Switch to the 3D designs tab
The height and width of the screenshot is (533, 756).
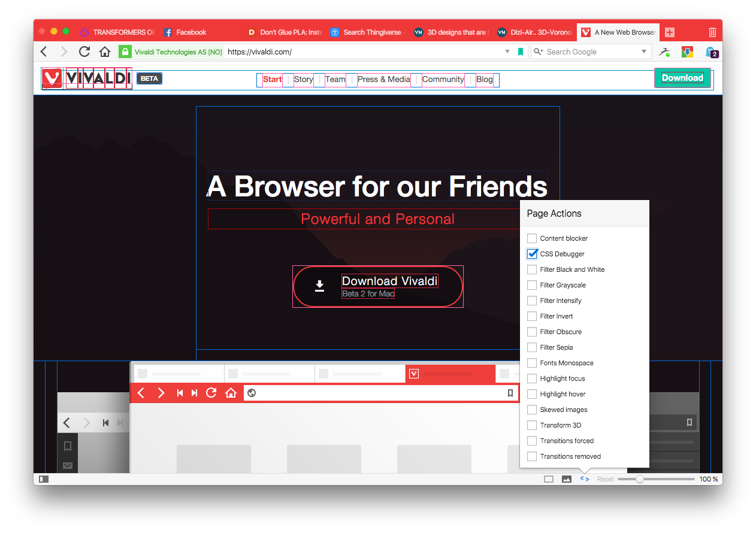coord(451,32)
